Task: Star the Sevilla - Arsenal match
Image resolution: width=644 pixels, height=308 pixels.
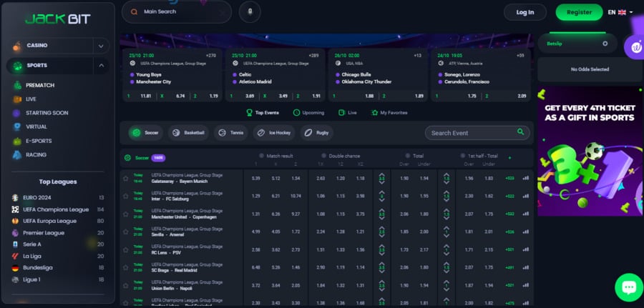Action: pyautogui.click(x=126, y=232)
